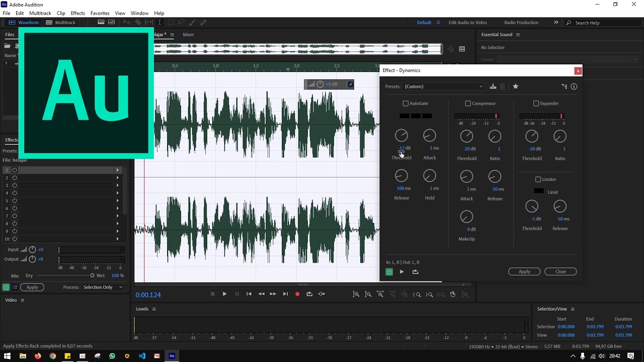This screenshot has width=644, height=362.
Task: Show spectral frequency display icon
Action: (x=101, y=23)
